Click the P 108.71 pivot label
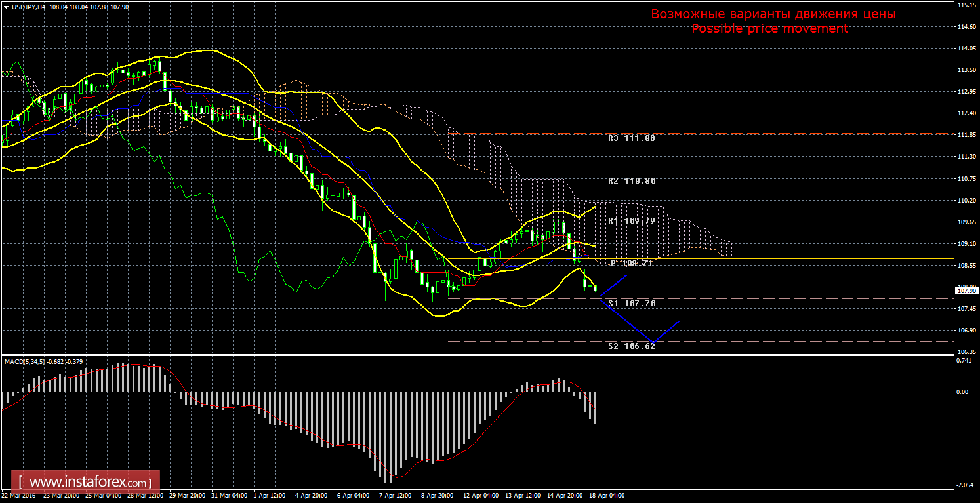Viewport: 980px width, 503px height. point(633,263)
